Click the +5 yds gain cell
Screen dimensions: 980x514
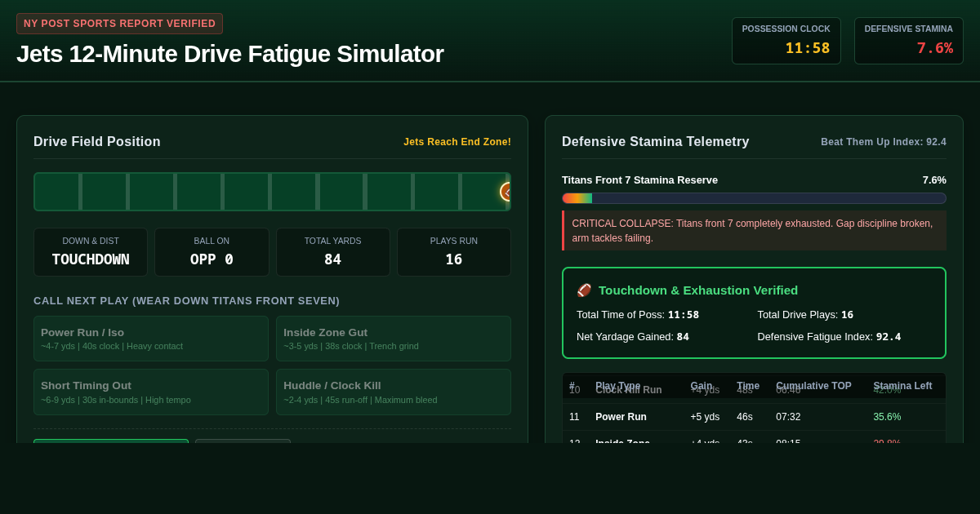(705, 417)
